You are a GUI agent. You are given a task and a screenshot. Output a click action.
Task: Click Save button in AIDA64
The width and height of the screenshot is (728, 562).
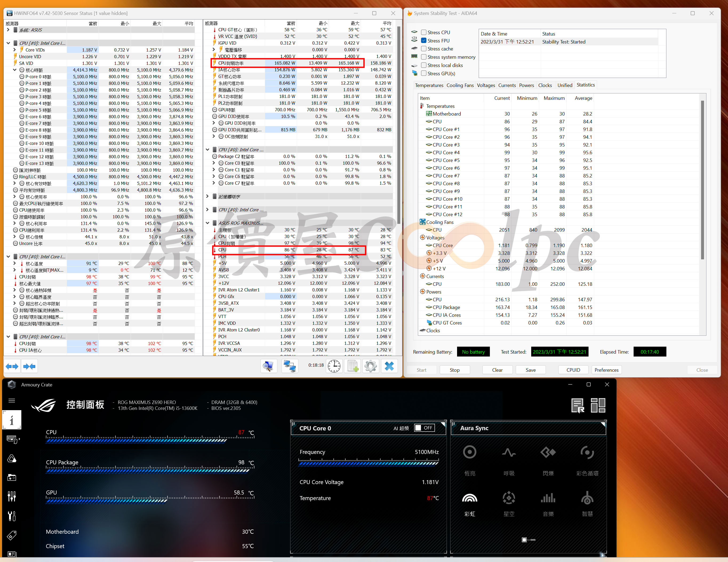coord(531,370)
